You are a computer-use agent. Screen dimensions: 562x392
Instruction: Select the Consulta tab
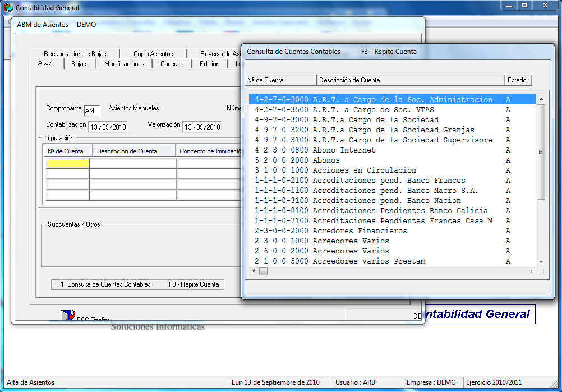tap(172, 64)
